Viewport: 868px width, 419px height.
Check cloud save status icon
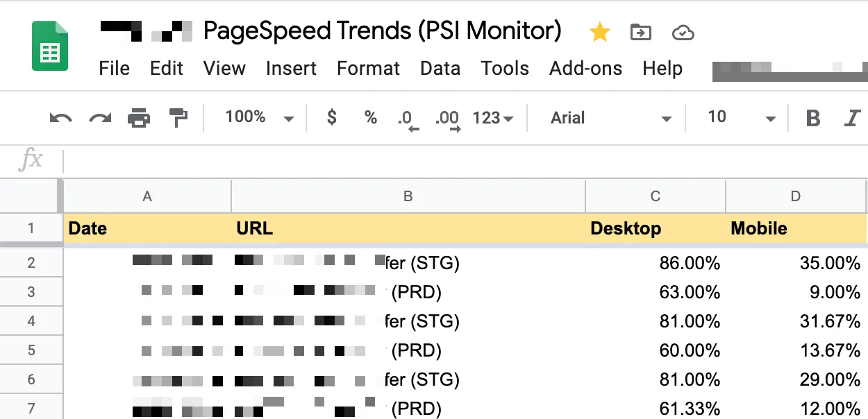[x=683, y=32]
